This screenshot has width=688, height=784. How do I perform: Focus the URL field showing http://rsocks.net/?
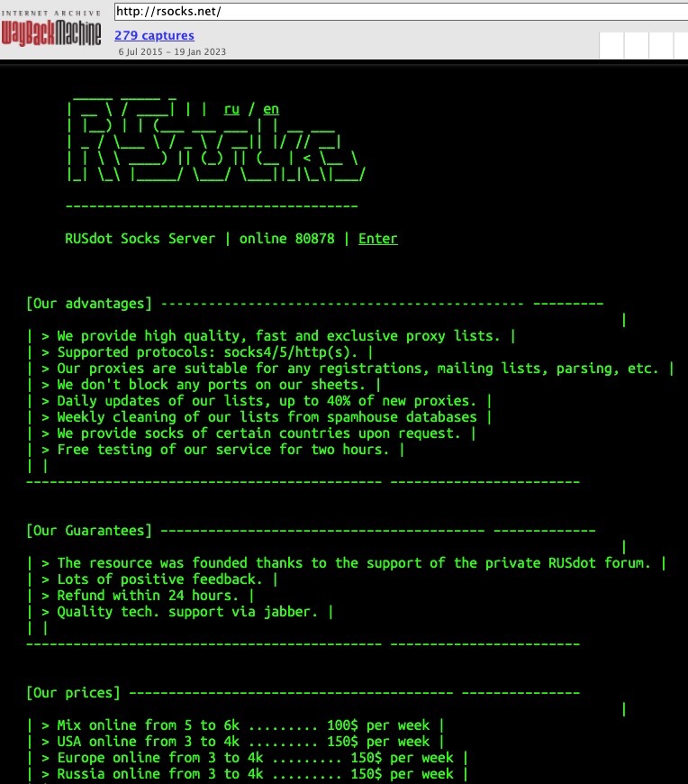coord(402,12)
